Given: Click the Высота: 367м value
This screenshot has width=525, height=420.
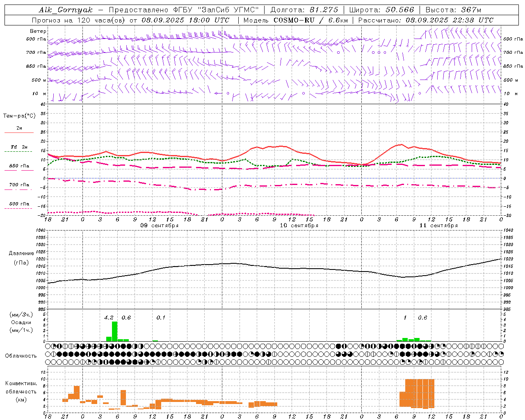Looking at the screenshot, I should (453, 10).
